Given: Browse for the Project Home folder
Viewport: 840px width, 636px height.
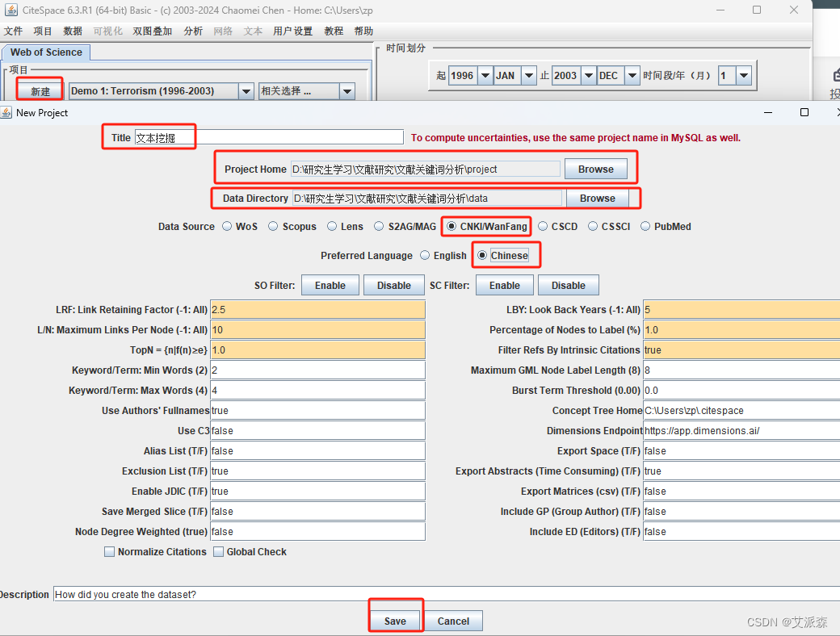Looking at the screenshot, I should tap(596, 169).
